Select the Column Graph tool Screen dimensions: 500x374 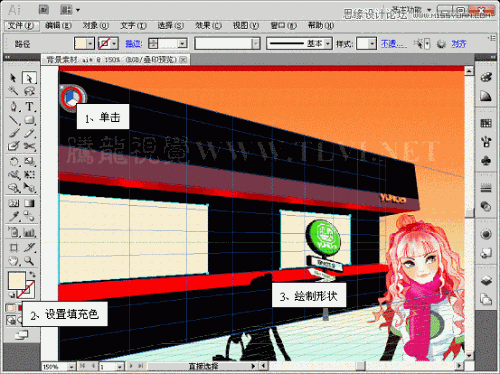29,232
